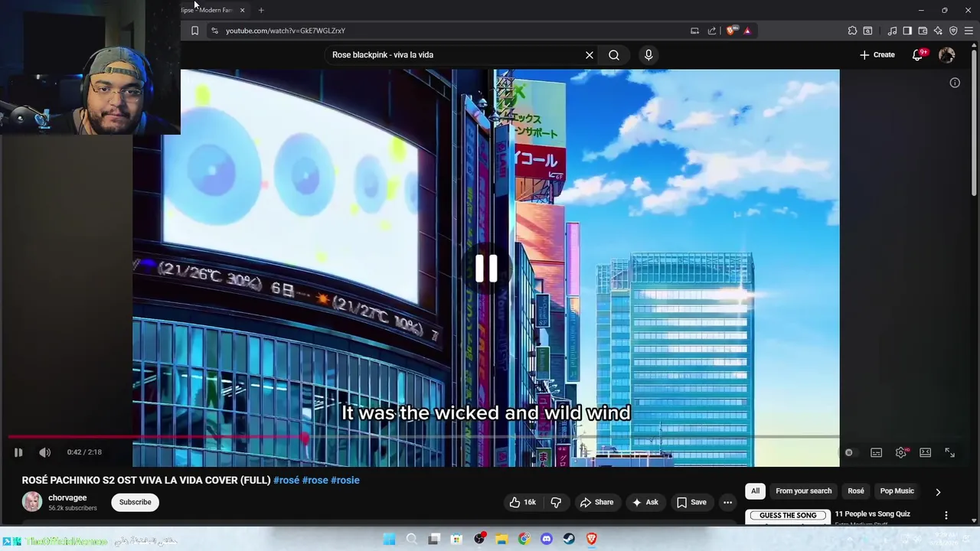Open the Windows Start button

389,539
